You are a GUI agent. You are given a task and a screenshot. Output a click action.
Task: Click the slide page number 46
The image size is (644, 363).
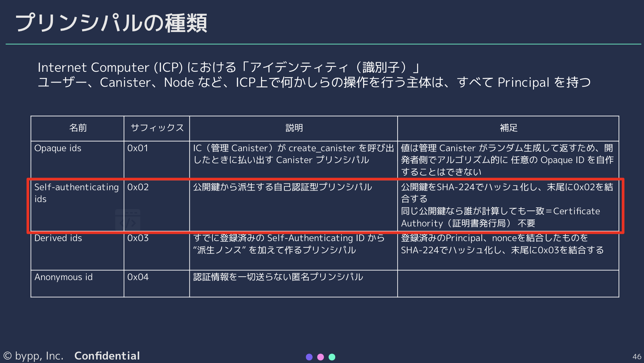(637, 356)
